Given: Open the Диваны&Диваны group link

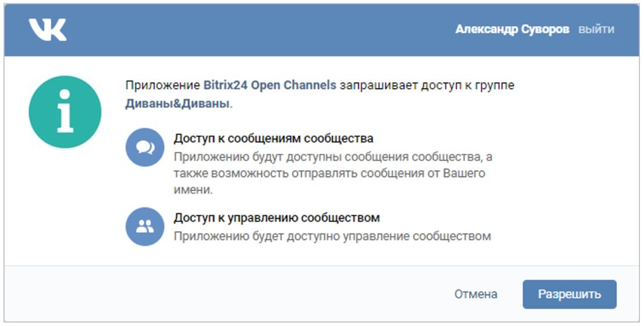Looking at the screenshot, I should [177, 103].
